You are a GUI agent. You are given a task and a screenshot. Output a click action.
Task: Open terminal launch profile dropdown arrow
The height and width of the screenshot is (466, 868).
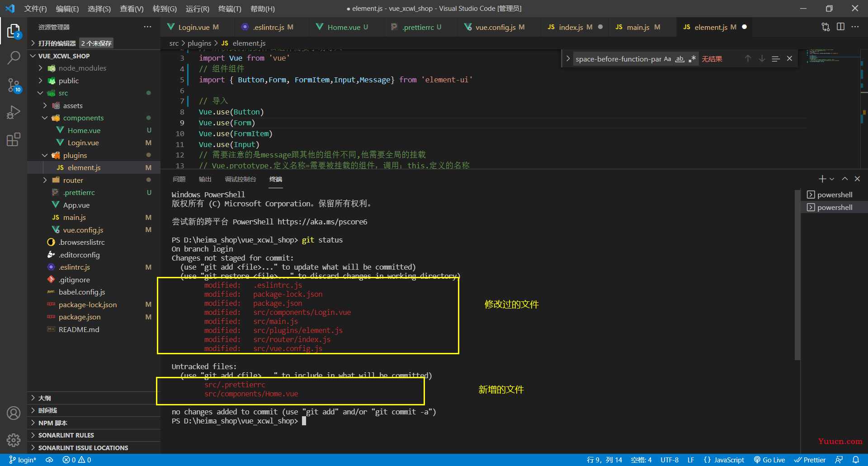[x=832, y=179]
